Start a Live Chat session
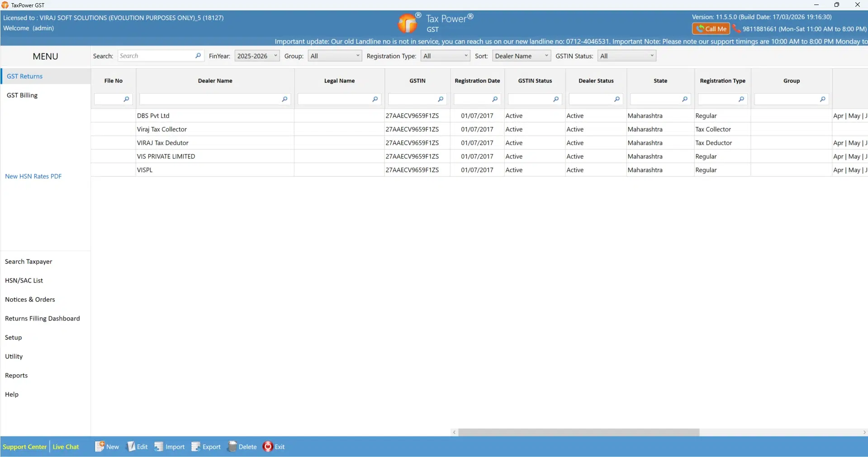The image size is (868, 457). coord(66,447)
